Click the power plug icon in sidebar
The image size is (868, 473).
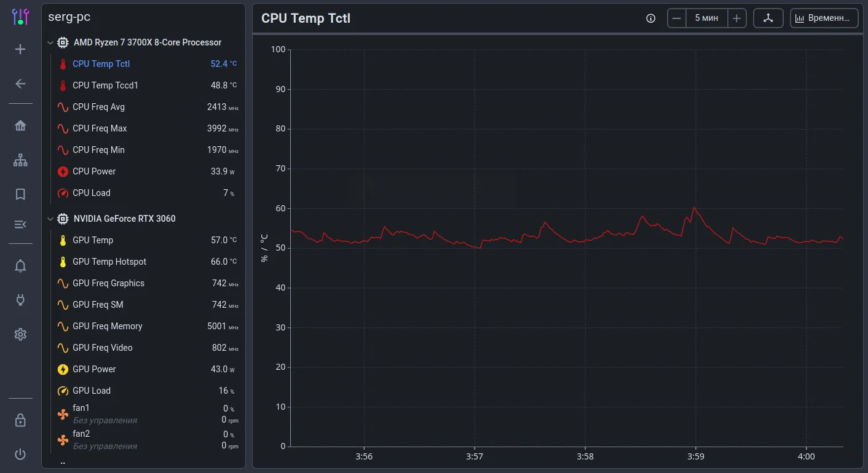point(20,300)
